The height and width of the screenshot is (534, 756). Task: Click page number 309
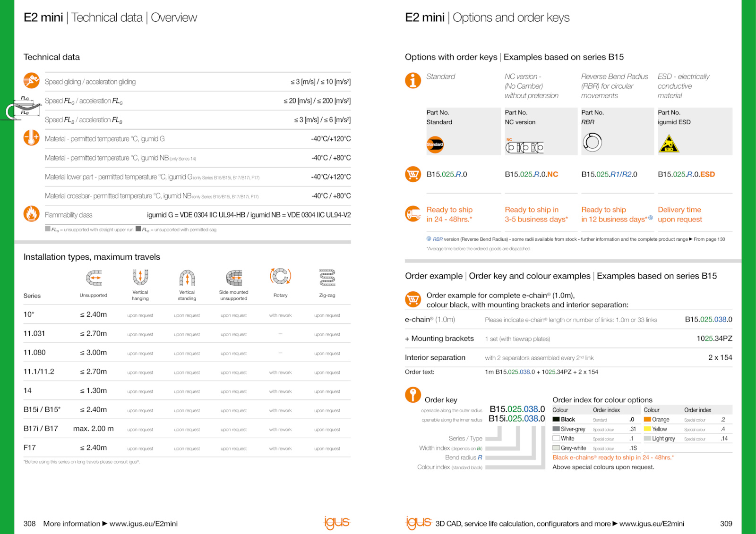coord(726,524)
